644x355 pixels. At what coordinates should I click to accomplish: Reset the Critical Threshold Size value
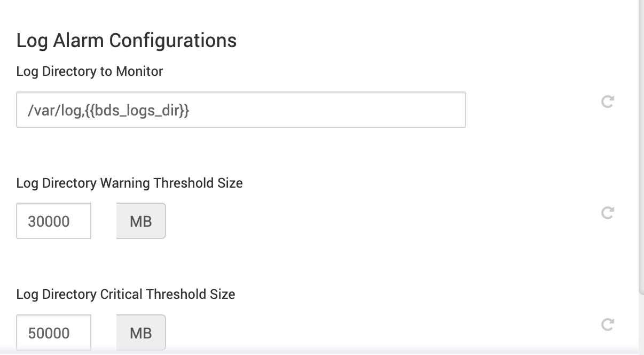pos(607,324)
